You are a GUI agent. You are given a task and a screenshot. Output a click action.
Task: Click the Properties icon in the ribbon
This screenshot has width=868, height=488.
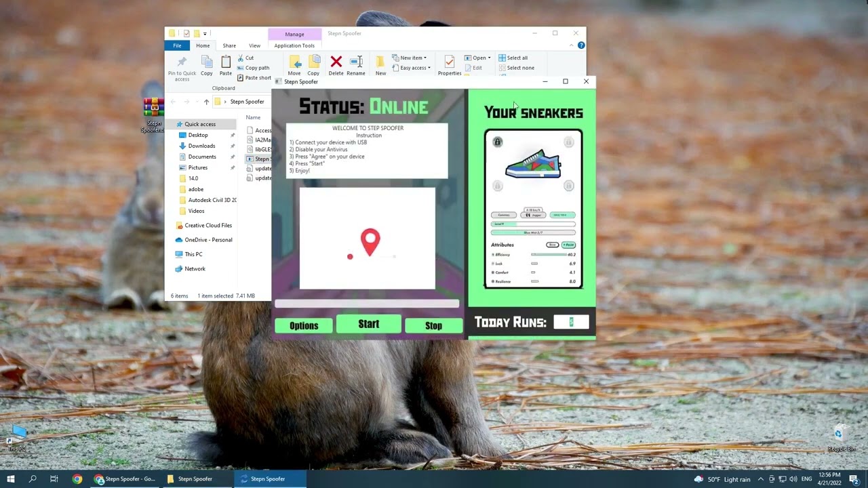[x=449, y=62]
